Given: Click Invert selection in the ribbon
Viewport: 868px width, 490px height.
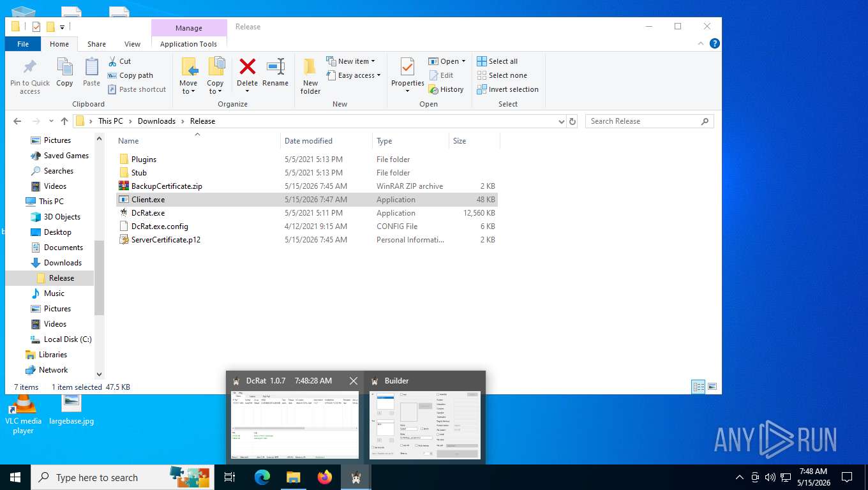Looking at the screenshot, I should point(508,89).
